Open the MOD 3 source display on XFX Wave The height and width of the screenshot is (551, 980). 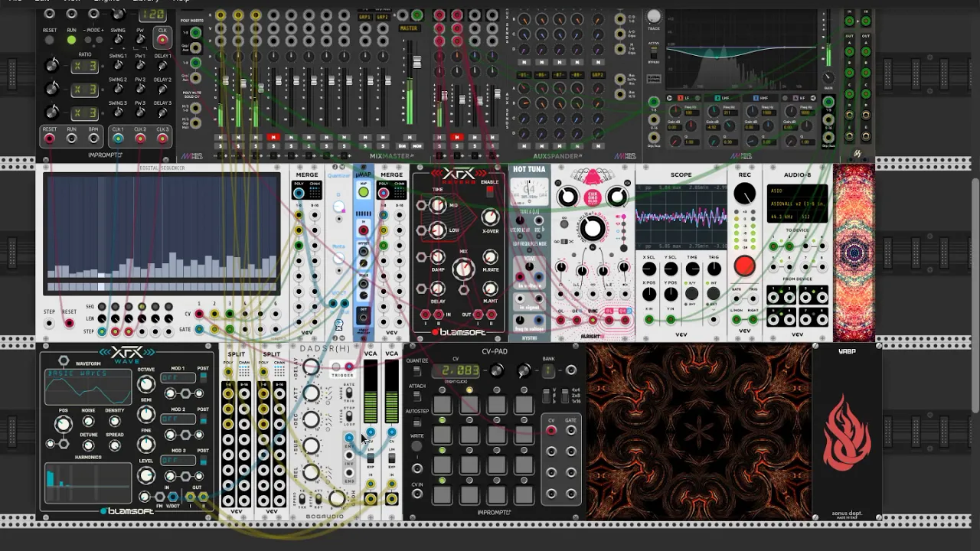[x=178, y=460]
